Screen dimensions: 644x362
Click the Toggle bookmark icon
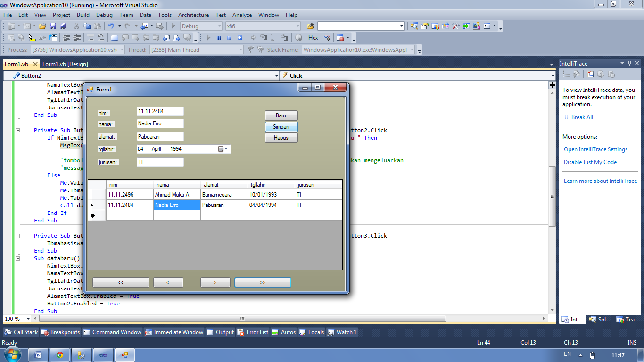pyautogui.click(x=114, y=38)
